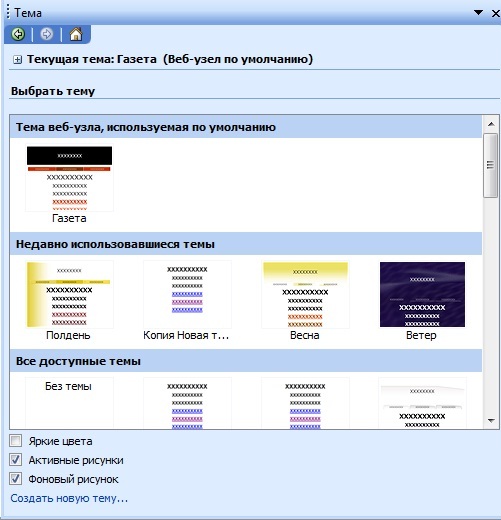Click the Все доступные темы header

246,361
